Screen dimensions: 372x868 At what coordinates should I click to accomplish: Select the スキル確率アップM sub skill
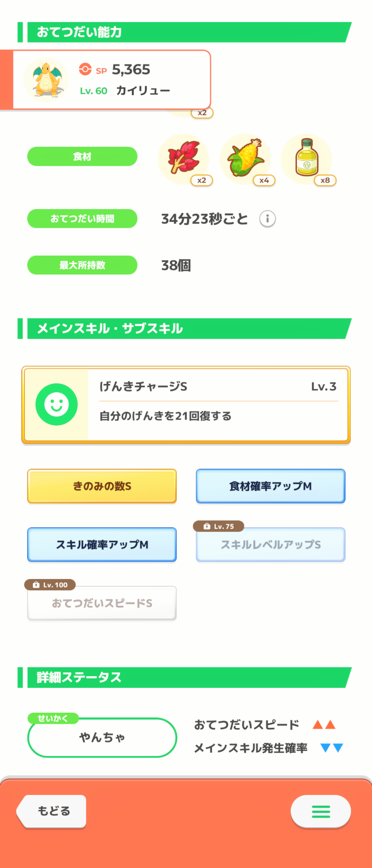tap(102, 545)
